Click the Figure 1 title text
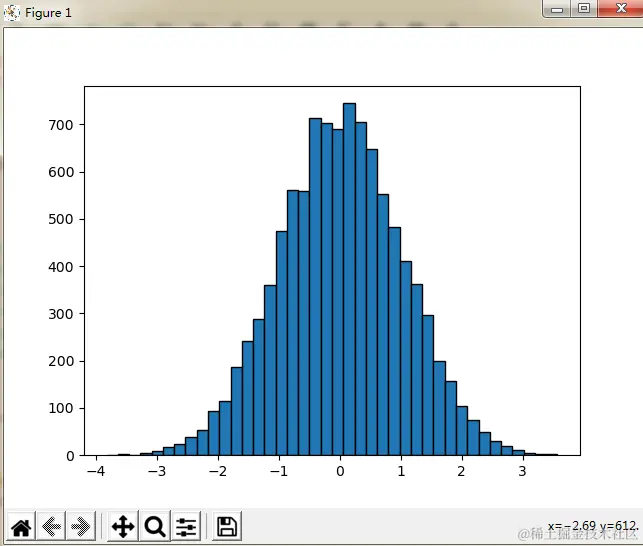The height and width of the screenshot is (546, 643). 48,13
